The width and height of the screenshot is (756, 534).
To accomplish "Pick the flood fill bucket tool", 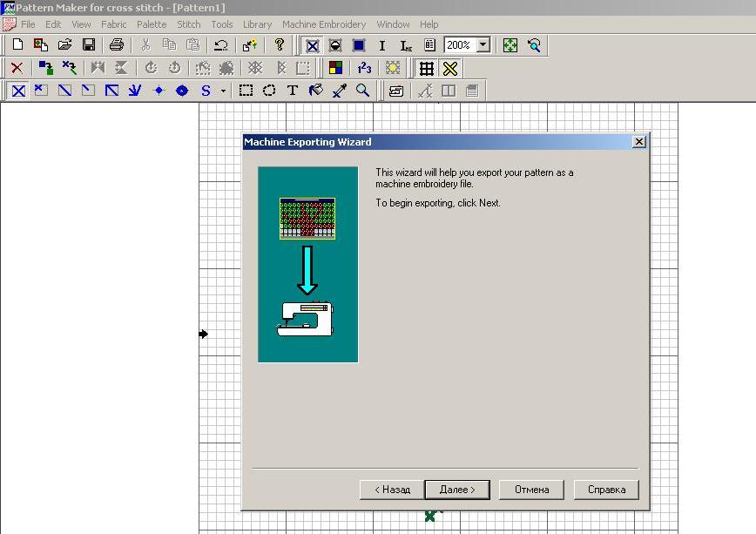I will pyautogui.click(x=316, y=91).
